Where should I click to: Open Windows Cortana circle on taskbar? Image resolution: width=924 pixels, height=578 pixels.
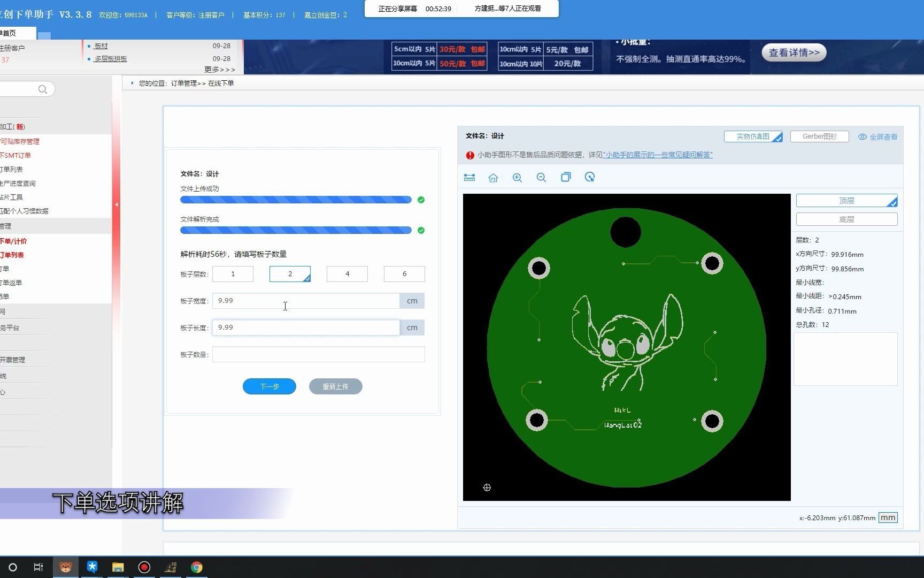pos(13,567)
